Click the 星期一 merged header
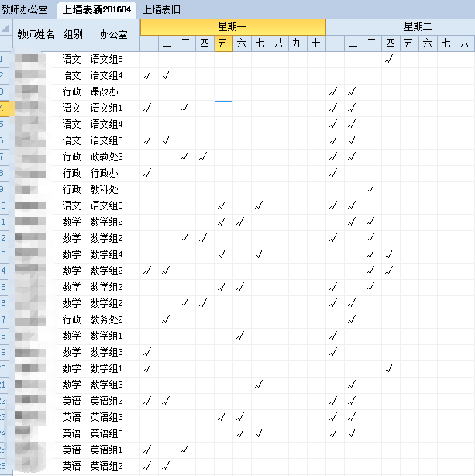 [232, 27]
